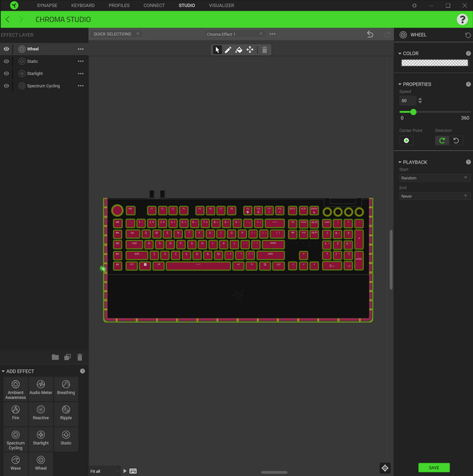The height and width of the screenshot is (476, 473).
Task: Reset Wheel effect settings icon
Action: coord(467,35)
